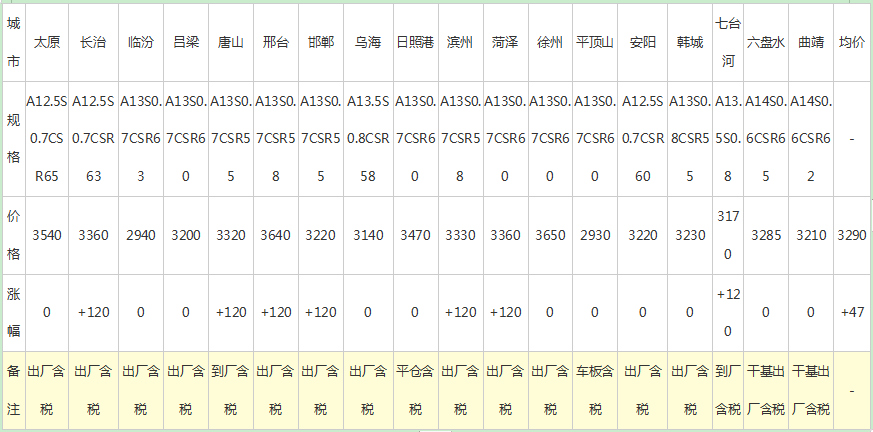This screenshot has height=432, width=873.
Task: Click the 3650 price for 徐州
Action: click(550, 236)
